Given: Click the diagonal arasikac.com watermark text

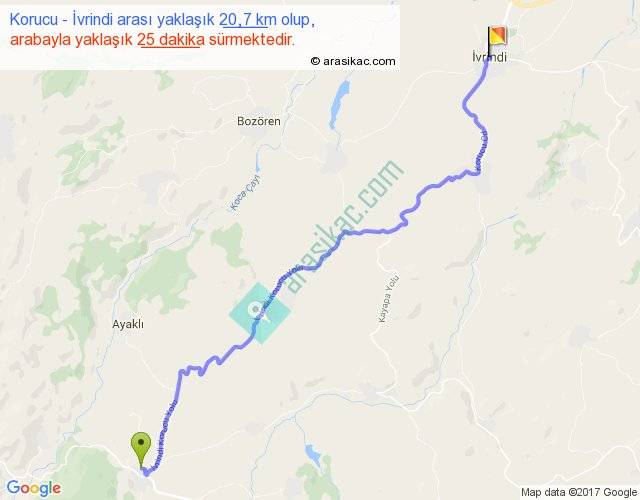Looking at the screenshot, I should point(344,225).
